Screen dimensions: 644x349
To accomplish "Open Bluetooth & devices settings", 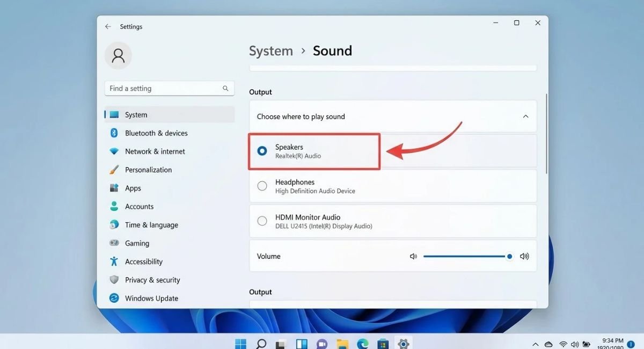I will [169, 133].
